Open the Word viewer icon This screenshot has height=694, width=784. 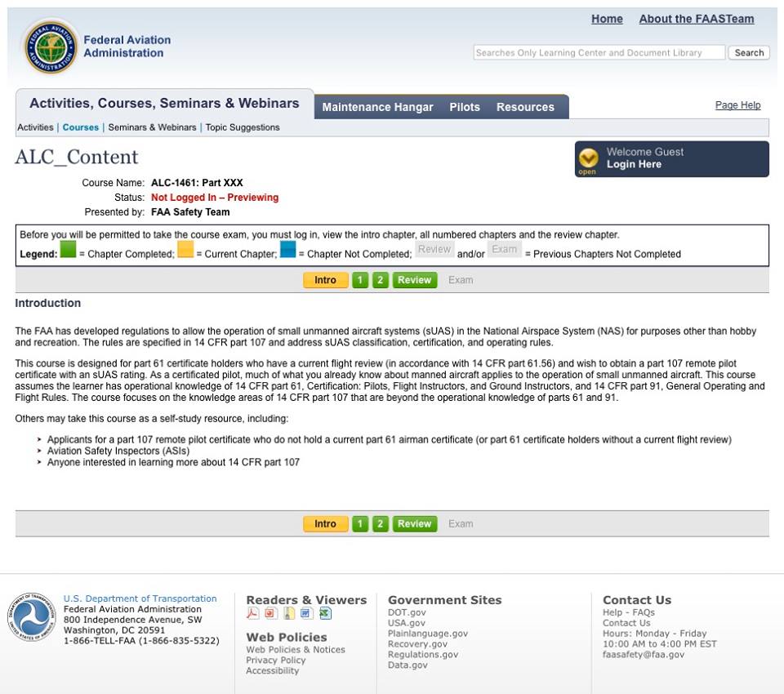coord(306,614)
